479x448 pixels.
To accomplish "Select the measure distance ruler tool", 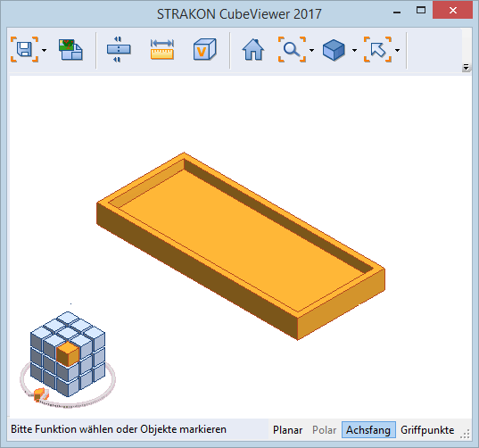I will [162, 50].
